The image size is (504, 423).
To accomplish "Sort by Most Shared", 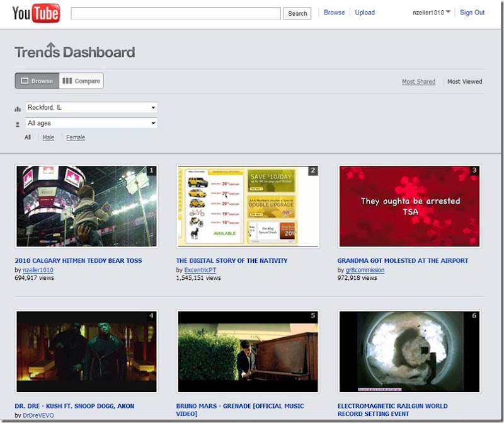I will [418, 82].
